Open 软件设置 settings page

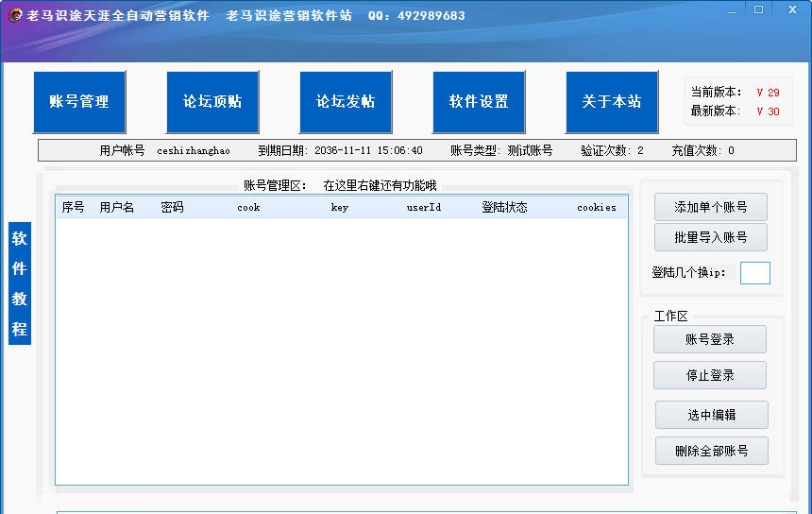click(479, 102)
